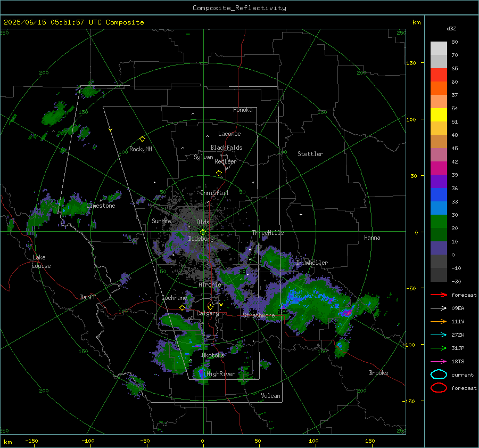Click yellow diamond marker above RockyMH label

click(142, 139)
